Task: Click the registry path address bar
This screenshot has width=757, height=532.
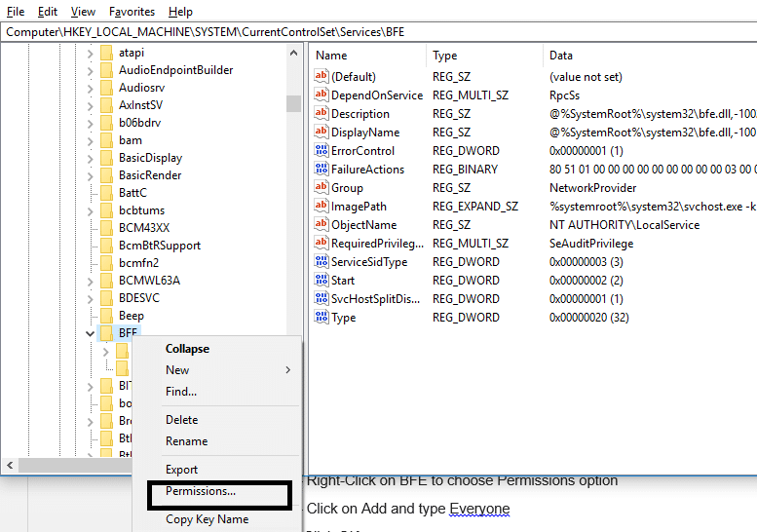Action: [x=378, y=32]
